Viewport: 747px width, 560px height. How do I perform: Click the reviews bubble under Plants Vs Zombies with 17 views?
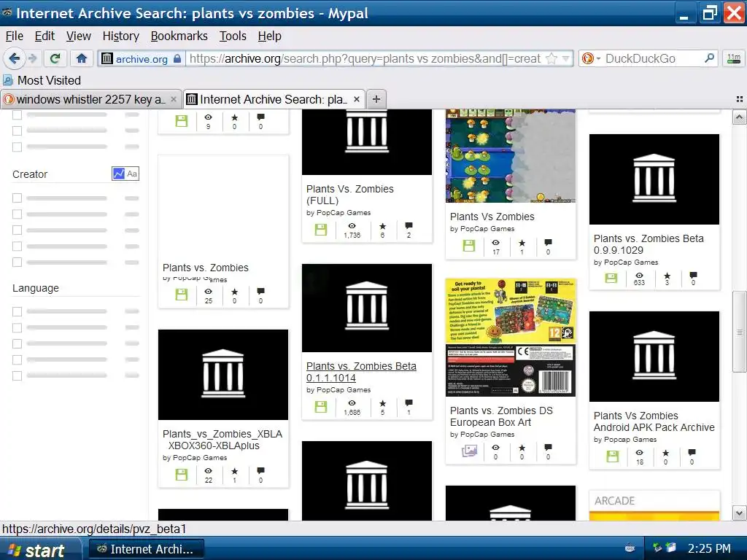(549, 242)
